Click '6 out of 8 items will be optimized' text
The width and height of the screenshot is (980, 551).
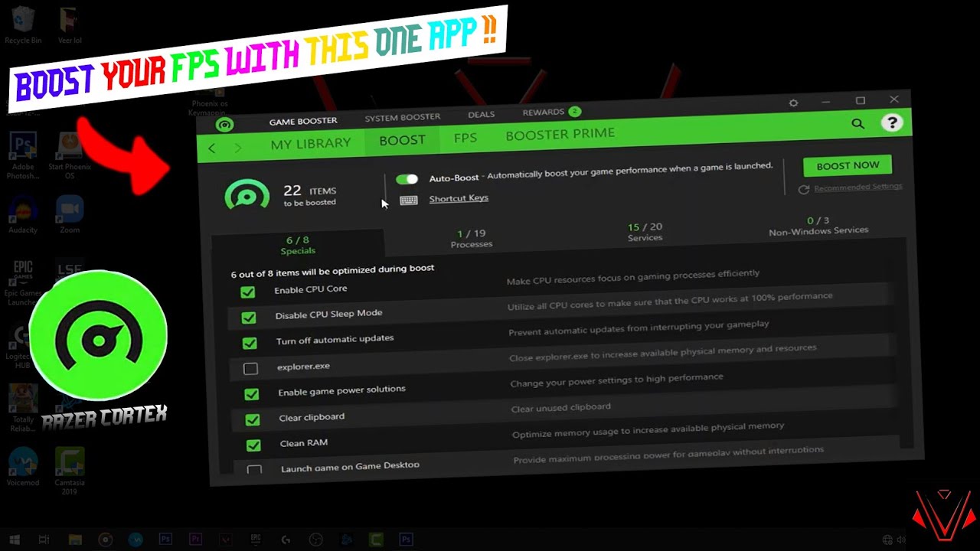pos(332,271)
